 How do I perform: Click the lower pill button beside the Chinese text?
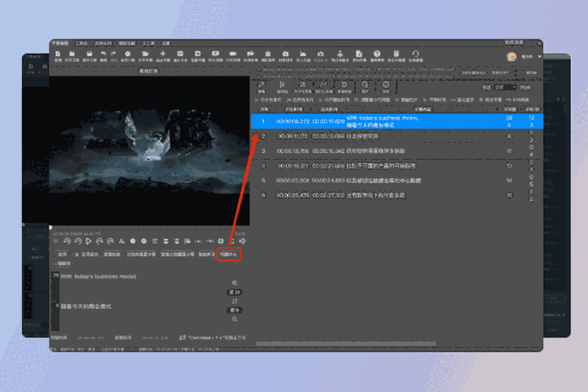coord(234,310)
